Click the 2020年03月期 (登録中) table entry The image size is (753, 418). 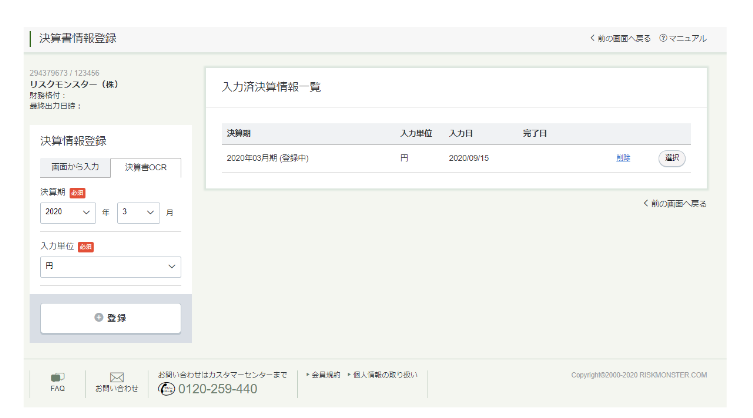(267, 158)
